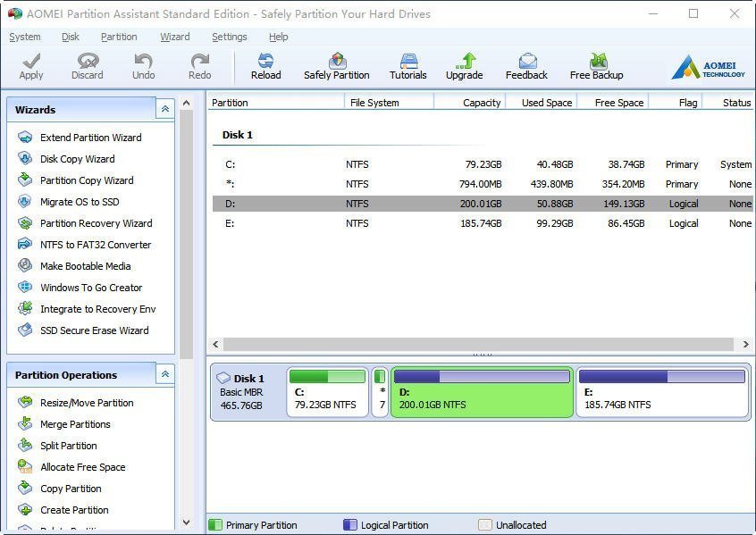Select the D: partition row in list
756x535 pixels.
click(x=483, y=204)
